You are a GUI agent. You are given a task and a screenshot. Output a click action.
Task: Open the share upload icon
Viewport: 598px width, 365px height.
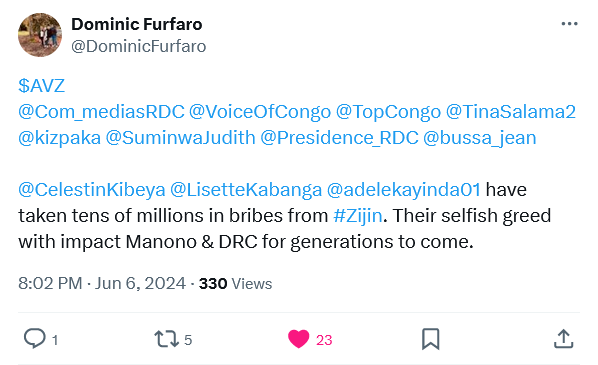[x=563, y=339]
